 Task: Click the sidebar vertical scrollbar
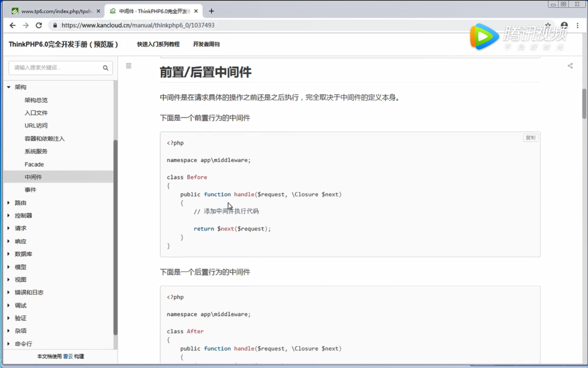point(115,238)
